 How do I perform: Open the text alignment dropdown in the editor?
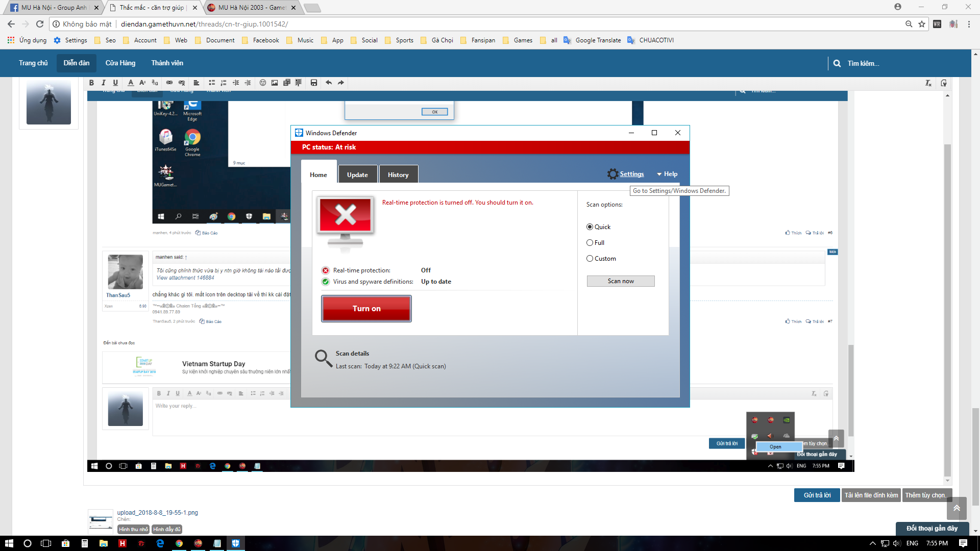[x=197, y=83]
